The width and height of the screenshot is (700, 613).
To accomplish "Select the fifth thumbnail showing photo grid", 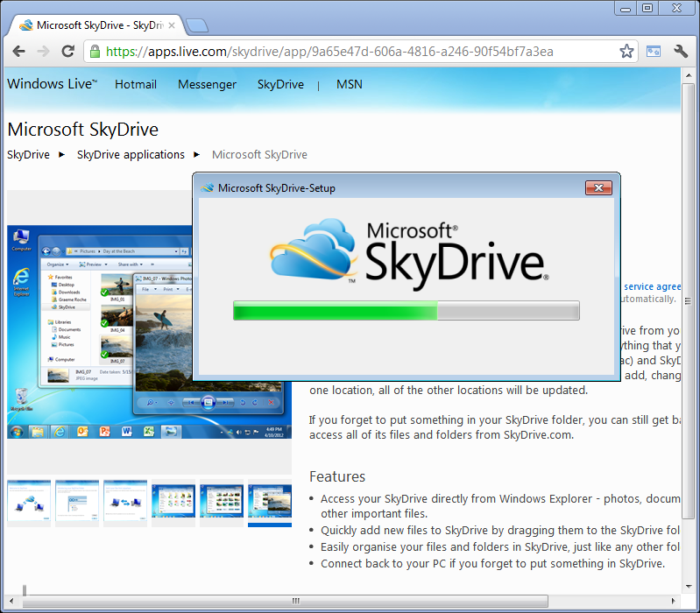I will tap(222, 501).
